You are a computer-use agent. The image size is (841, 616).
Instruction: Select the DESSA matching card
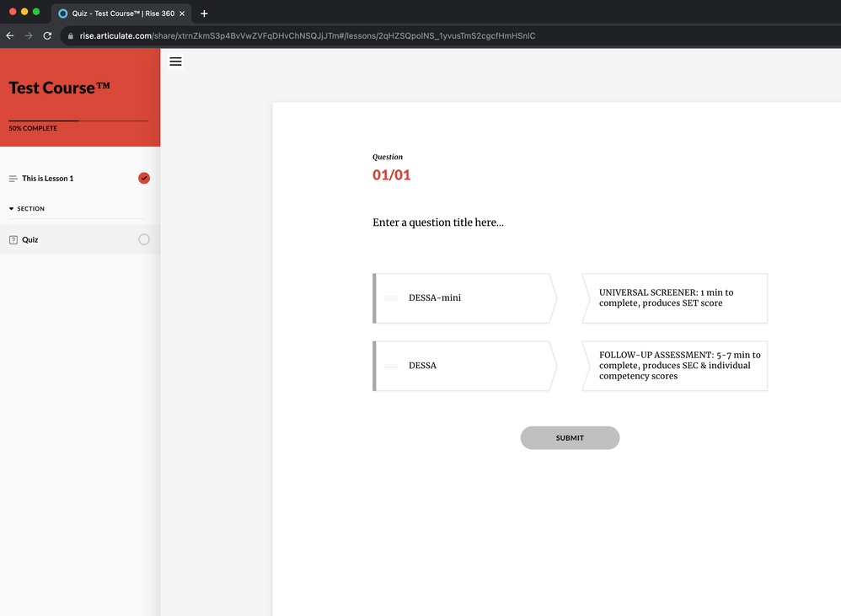[464, 366]
